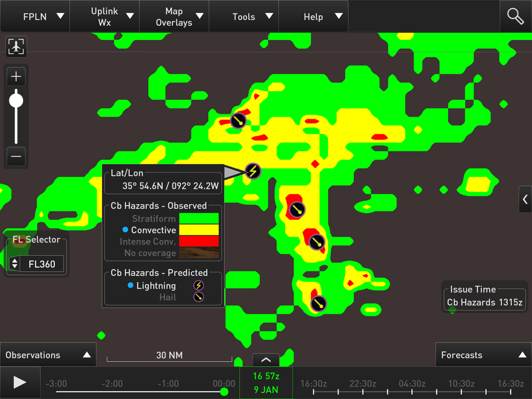Click the zoom in plus icon
532x399 pixels.
click(16, 76)
